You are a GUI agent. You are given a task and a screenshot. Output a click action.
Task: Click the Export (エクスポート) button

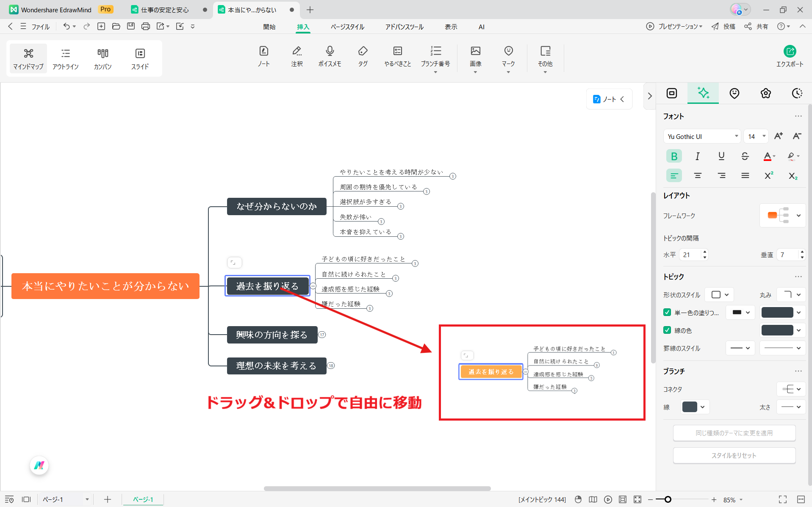(790, 57)
